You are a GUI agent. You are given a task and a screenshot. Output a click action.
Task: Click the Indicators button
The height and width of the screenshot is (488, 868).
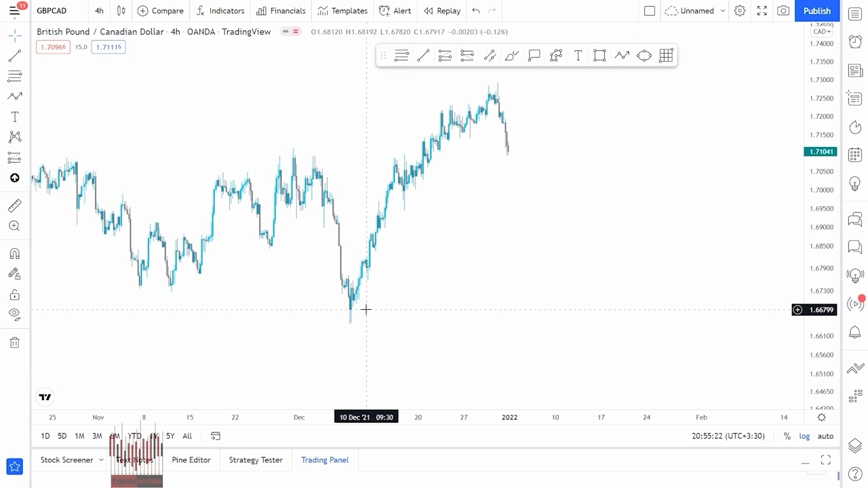point(220,11)
